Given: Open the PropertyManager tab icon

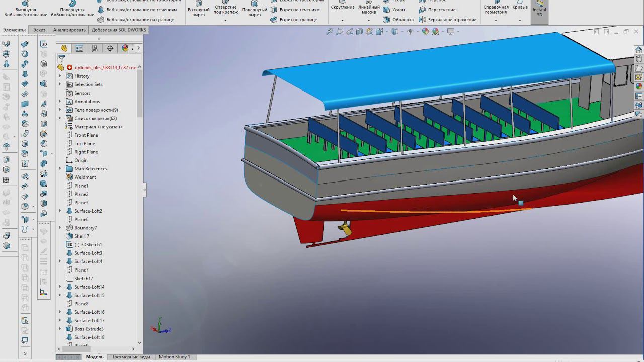Looking at the screenshot, I should point(79,48).
